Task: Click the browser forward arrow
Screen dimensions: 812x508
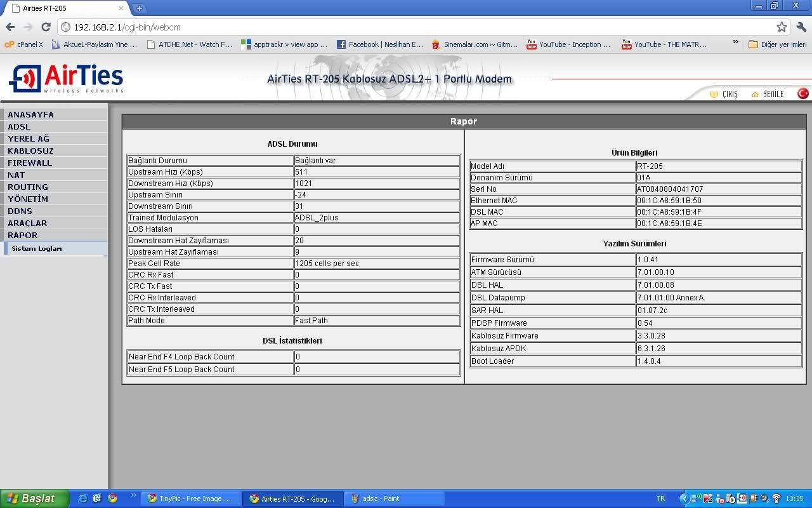Action: (28, 27)
